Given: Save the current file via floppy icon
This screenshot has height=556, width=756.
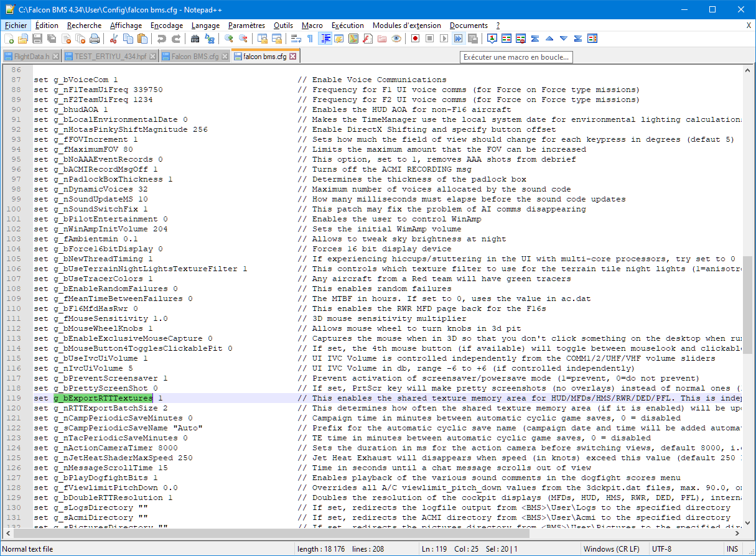Looking at the screenshot, I should pyautogui.click(x=37, y=39).
